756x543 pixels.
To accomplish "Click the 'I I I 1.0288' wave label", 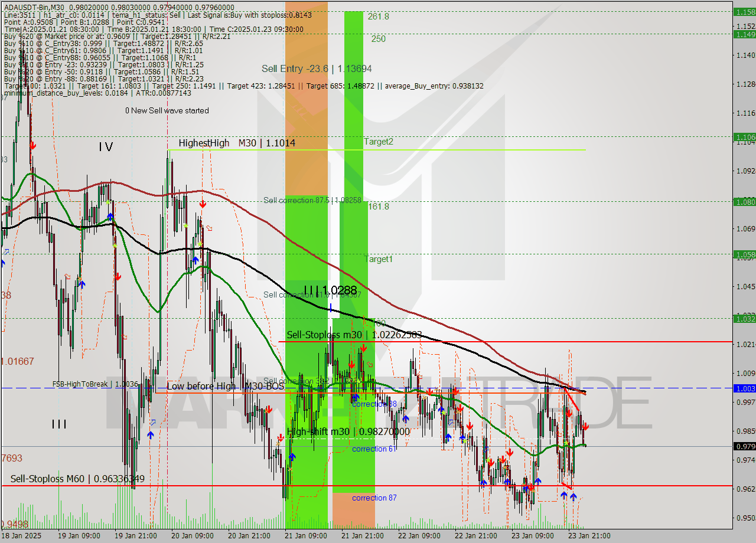I will [x=330, y=290].
